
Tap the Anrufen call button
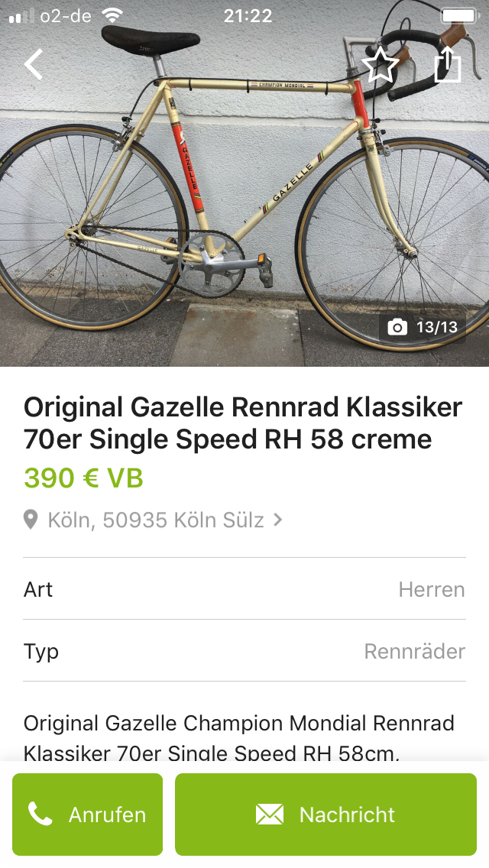coord(88,815)
